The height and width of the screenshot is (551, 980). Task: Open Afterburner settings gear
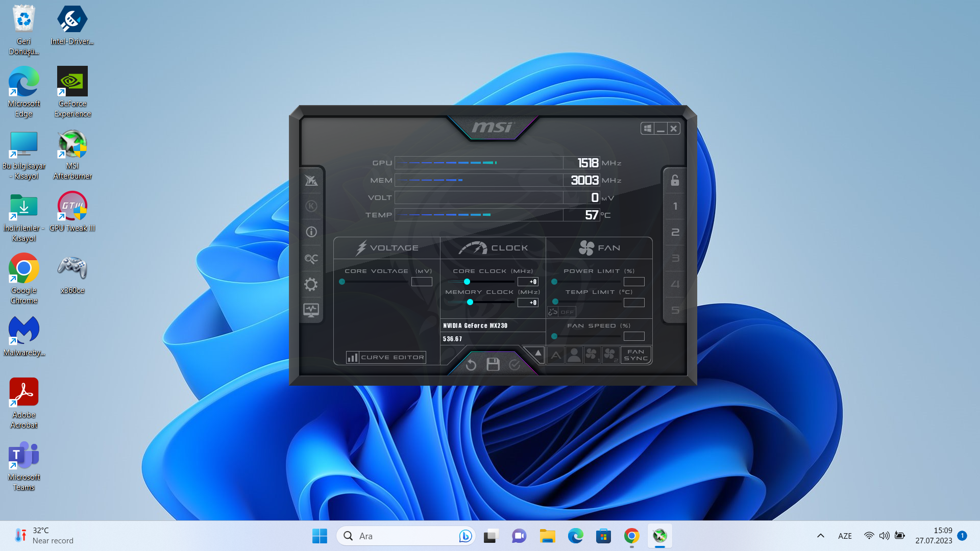[311, 284]
